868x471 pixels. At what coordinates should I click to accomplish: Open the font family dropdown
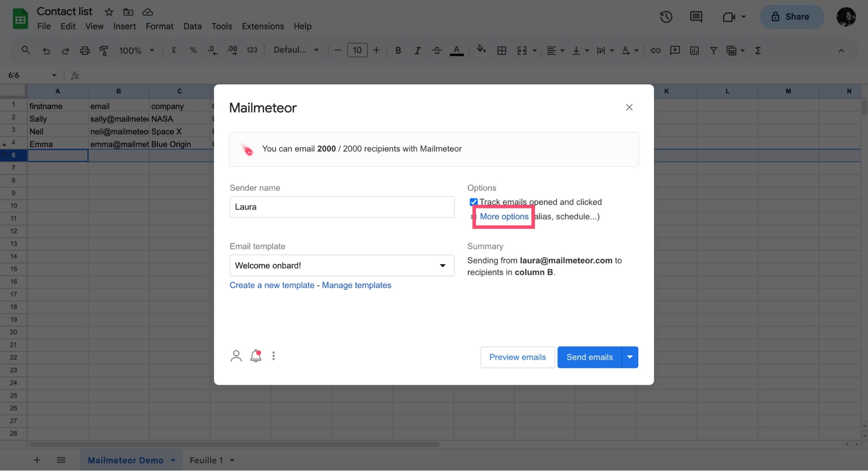[296, 50]
